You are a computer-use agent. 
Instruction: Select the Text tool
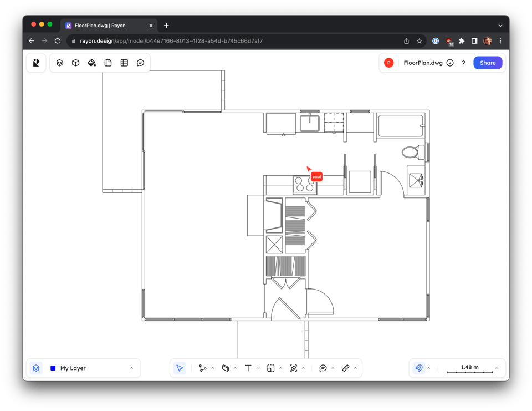[247, 368]
